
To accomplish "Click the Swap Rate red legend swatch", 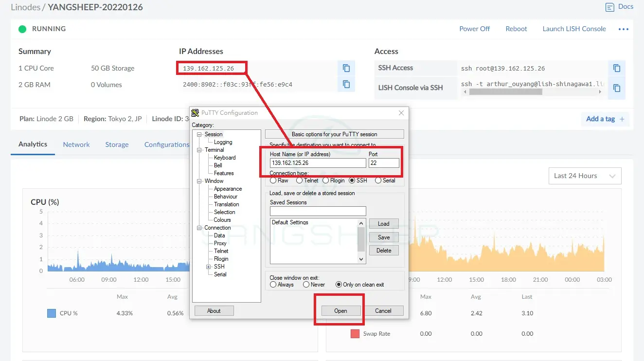I will pos(355,334).
